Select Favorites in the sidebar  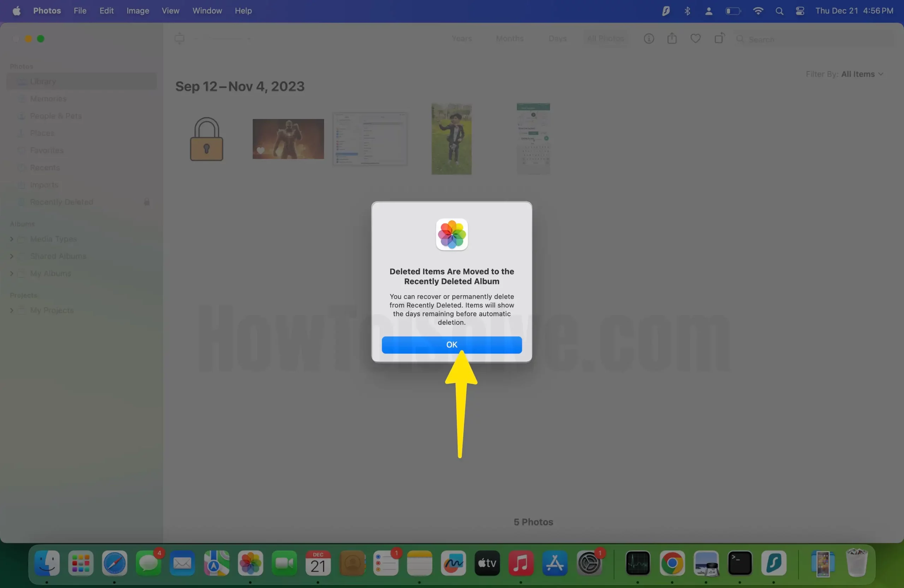tap(82, 150)
